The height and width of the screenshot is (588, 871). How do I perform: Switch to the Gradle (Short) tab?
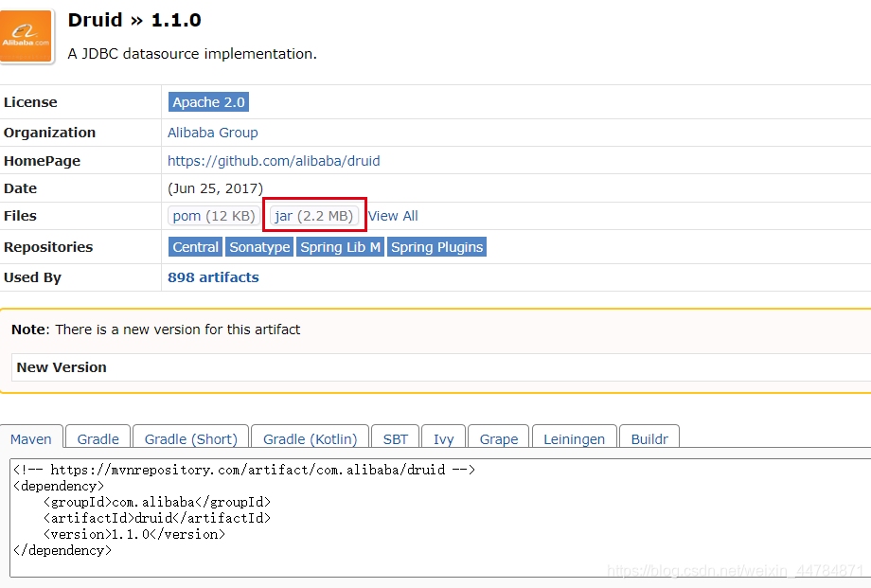pos(190,438)
